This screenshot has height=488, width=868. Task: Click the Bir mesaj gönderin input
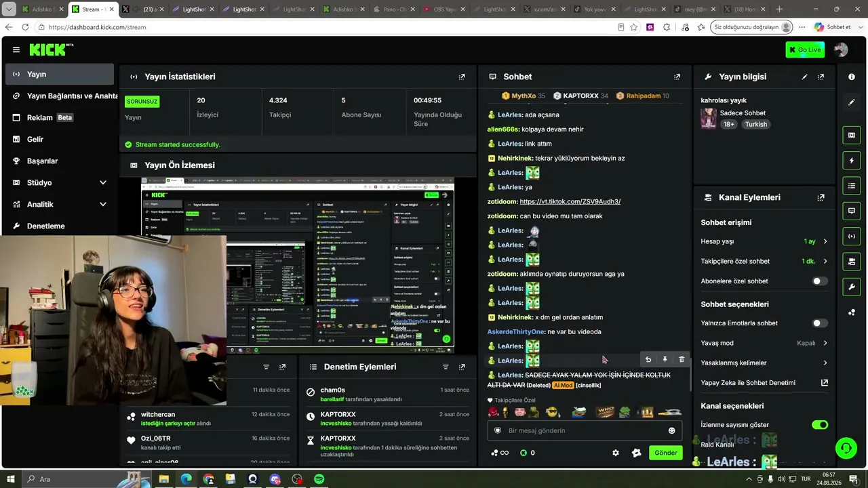[585, 430]
